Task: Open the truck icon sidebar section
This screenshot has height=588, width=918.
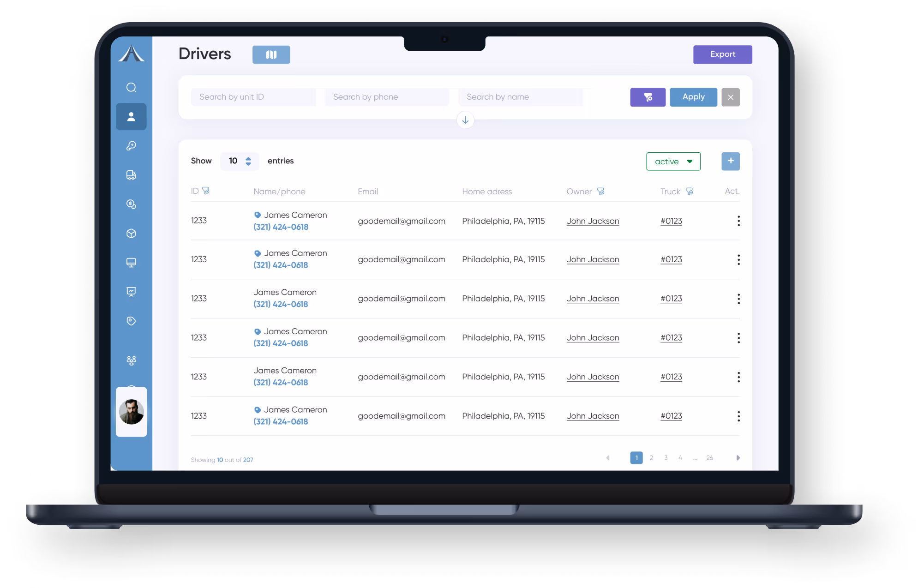Action: [x=131, y=175]
